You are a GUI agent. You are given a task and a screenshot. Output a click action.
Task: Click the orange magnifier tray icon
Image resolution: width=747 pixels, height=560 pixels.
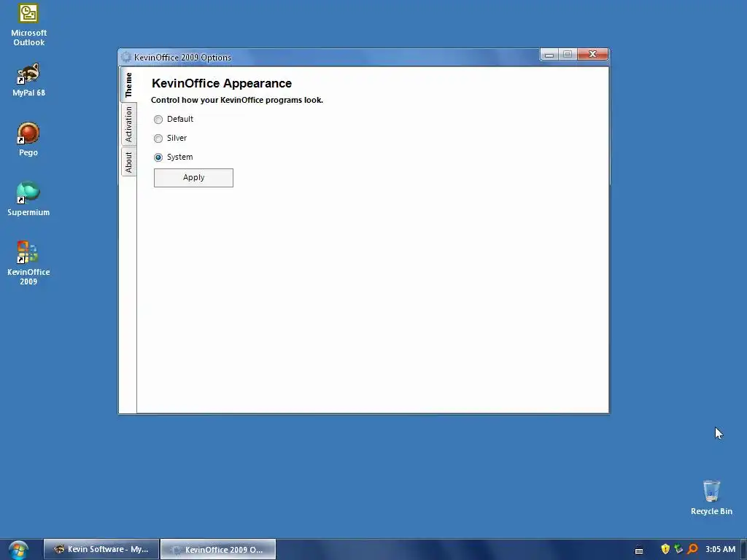tap(692, 549)
